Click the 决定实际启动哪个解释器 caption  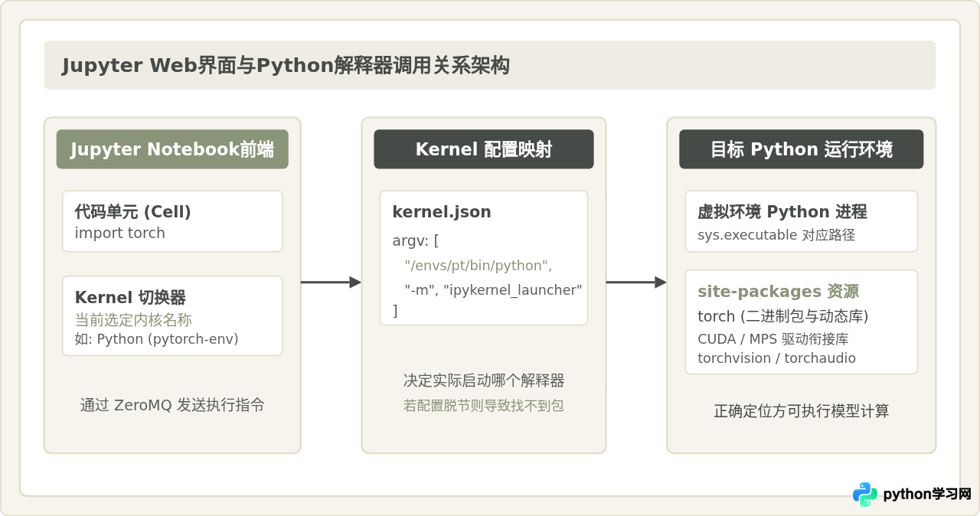[x=484, y=380]
